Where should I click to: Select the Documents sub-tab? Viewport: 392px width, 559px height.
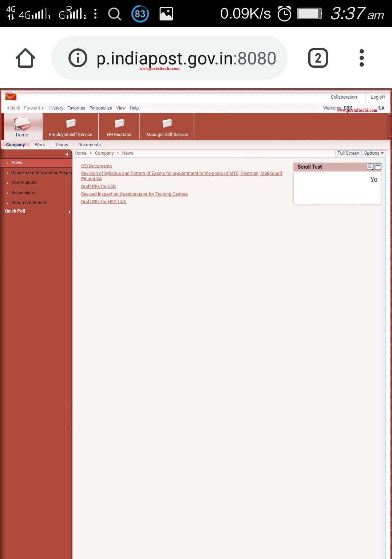pyautogui.click(x=90, y=145)
